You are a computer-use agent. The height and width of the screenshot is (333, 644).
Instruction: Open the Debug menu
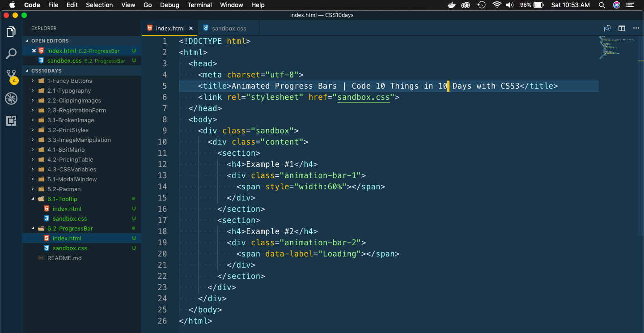click(169, 5)
